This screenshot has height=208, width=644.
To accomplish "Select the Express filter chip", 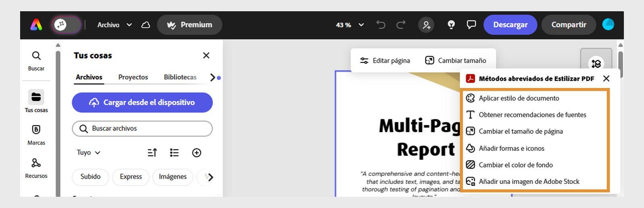I will pyautogui.click(x=131, y=177).
